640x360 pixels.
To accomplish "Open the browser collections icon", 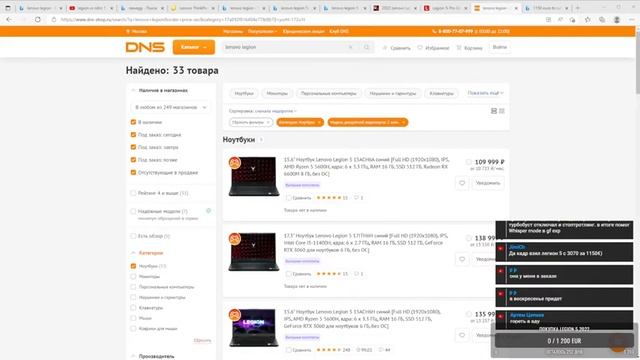I will (602, 19).
